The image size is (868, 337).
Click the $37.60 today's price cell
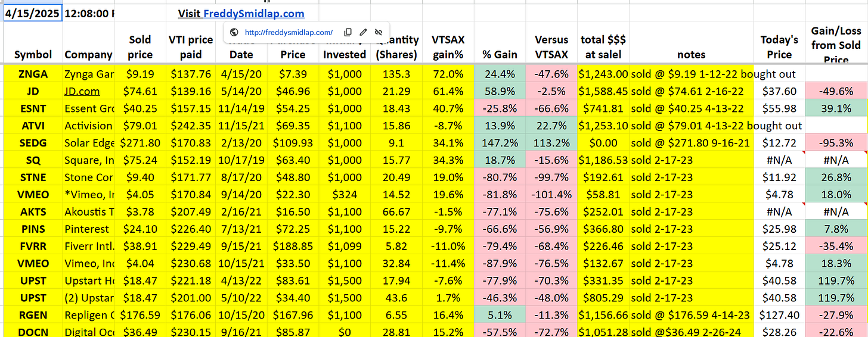coord(779,92)
